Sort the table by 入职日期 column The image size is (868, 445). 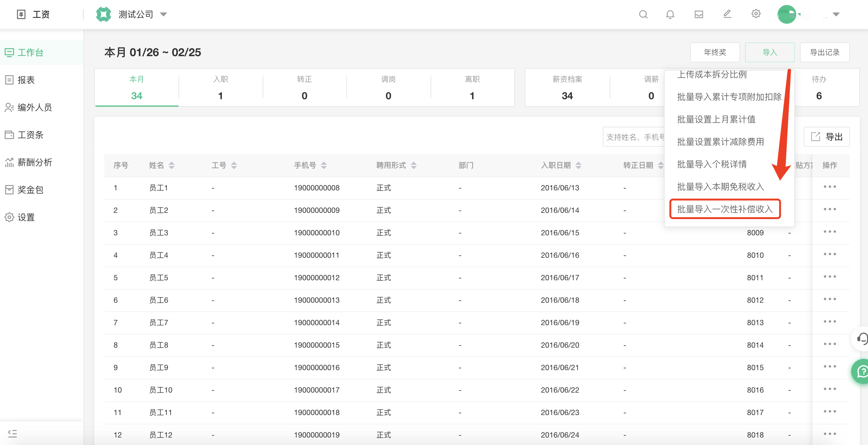pyautogui.click(x=578, y=165)
